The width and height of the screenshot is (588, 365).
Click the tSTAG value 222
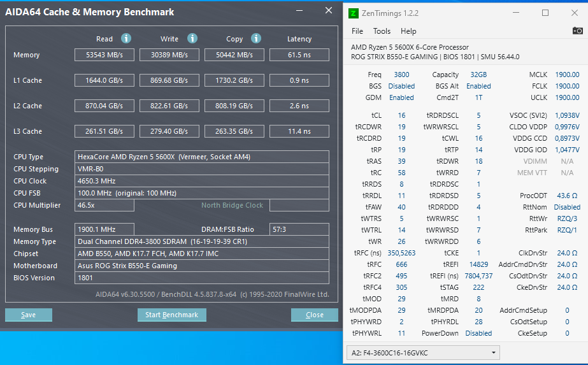coord(478,287)
